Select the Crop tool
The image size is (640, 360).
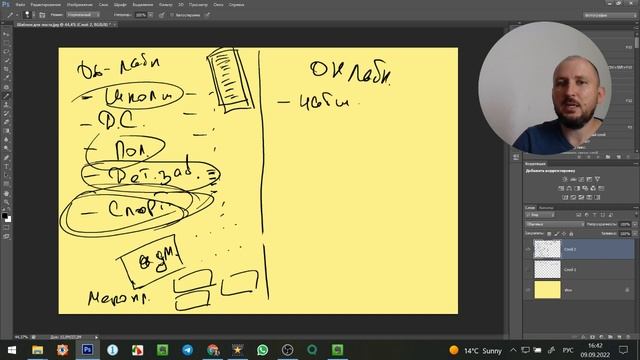point(6,69)
